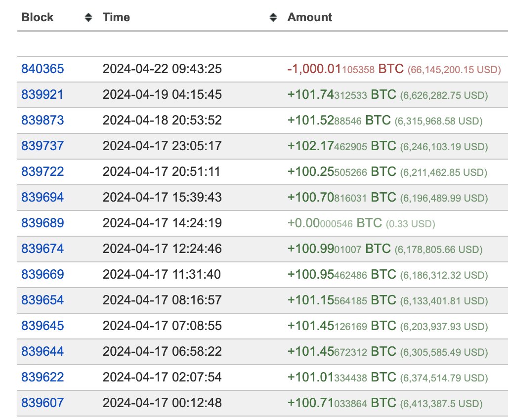Click the down arrow of the Time sorter
508x420 pixels.
[273, 20]
